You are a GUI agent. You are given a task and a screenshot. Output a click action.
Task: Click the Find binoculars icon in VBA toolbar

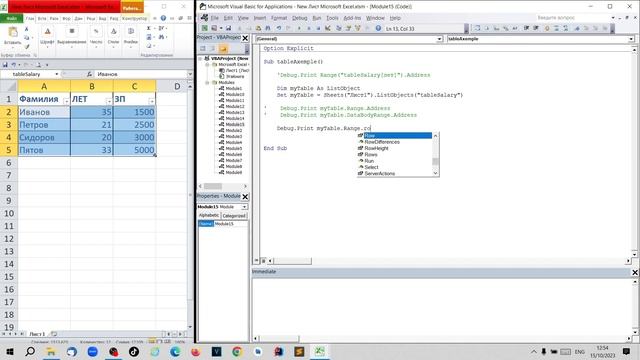(268, 28)
